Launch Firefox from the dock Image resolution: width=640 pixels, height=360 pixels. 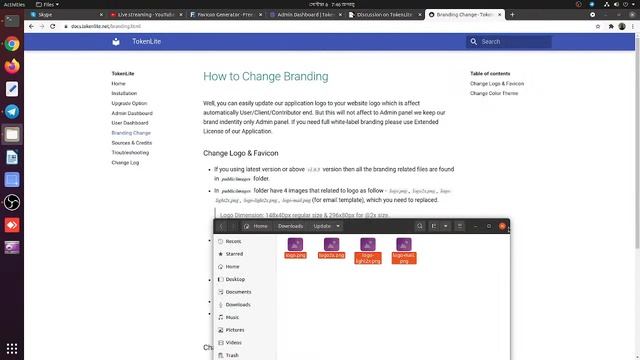pos(12,66)
